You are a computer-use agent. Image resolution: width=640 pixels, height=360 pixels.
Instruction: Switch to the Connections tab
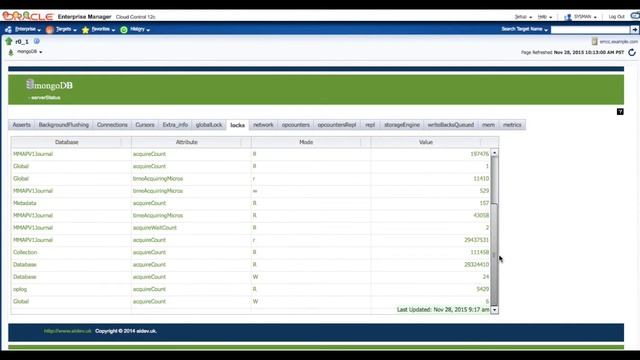pyautogui.click(x=112, y=125)
